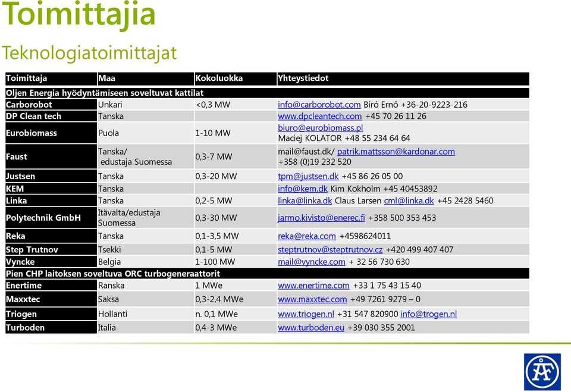Image resolution: width=571 pixels, height=392 pixels.
Task: Click the <0,3 MW size cell
Action: click(236, 105)
